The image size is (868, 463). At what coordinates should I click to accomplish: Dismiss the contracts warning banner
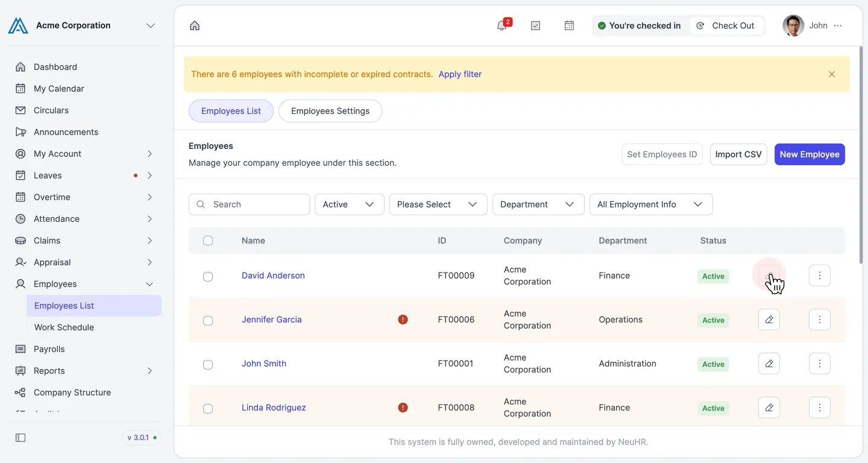(x=832, y=74)
